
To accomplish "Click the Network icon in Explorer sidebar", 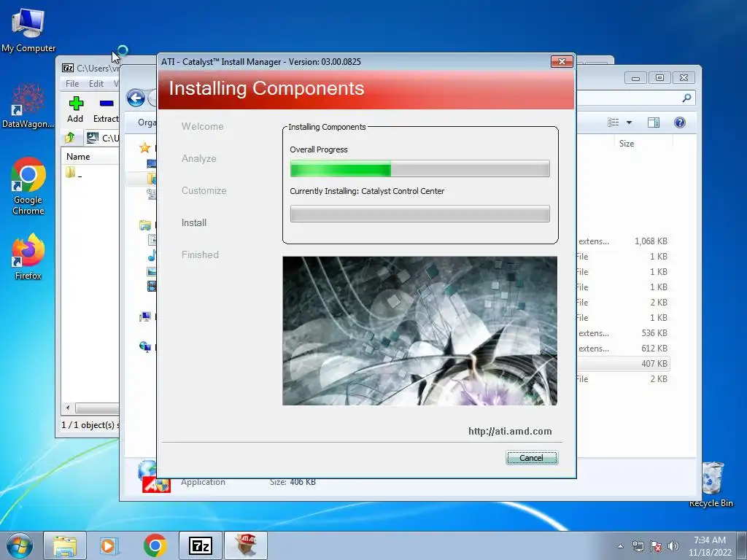I will coord(145,347).
